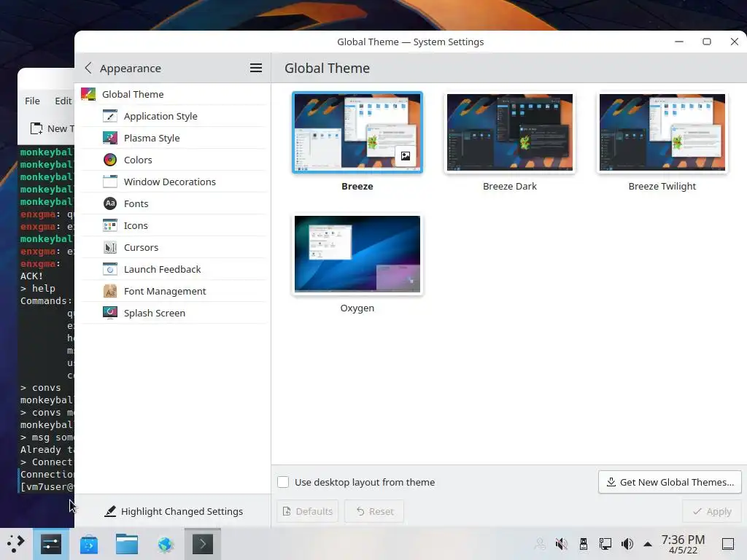The width and height of the screenshot is (747, 560).
Task: Click the clock showing 7:36 PM
Action: [x=683, y=544]
